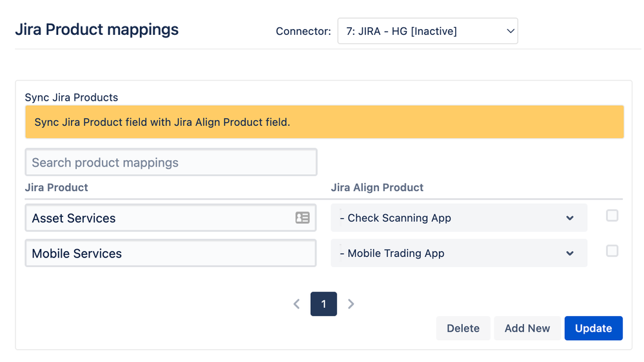
Task: Expand the Check Scanning App dropdown
Action: coord(458,218)
